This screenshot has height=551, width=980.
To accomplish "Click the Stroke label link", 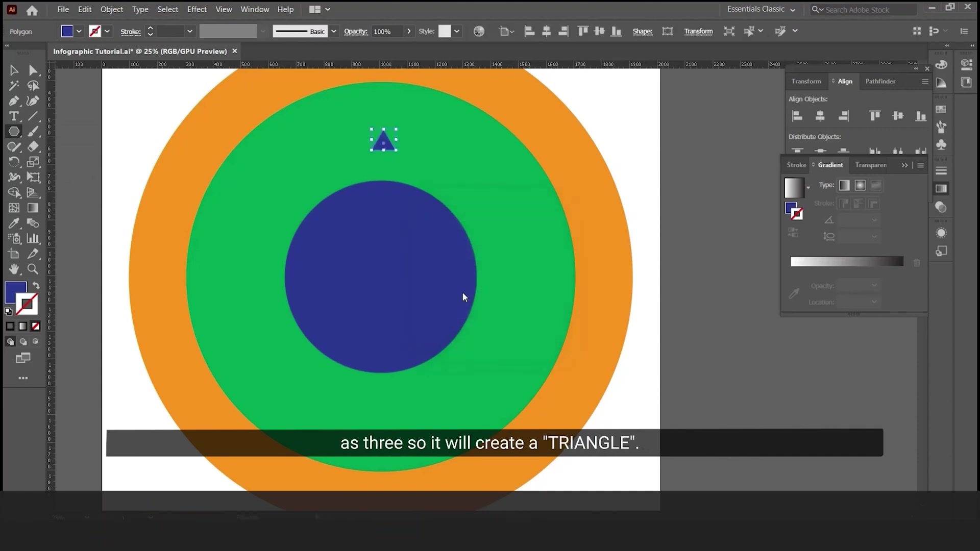I will pyautogui.click(x=131, y=32).
